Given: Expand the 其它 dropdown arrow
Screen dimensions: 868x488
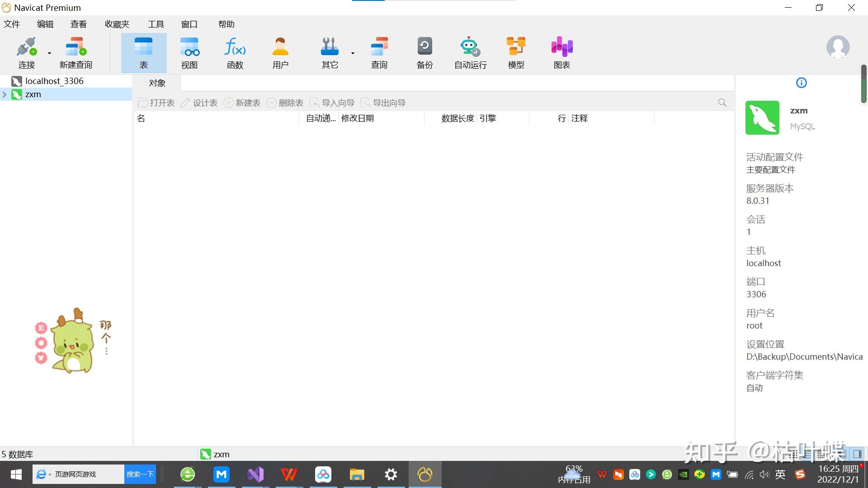Looking at the screenshot, I should [353, 53].
